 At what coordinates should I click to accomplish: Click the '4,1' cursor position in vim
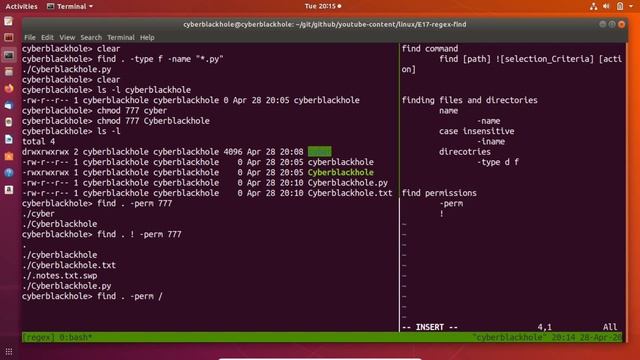(544, 327)
